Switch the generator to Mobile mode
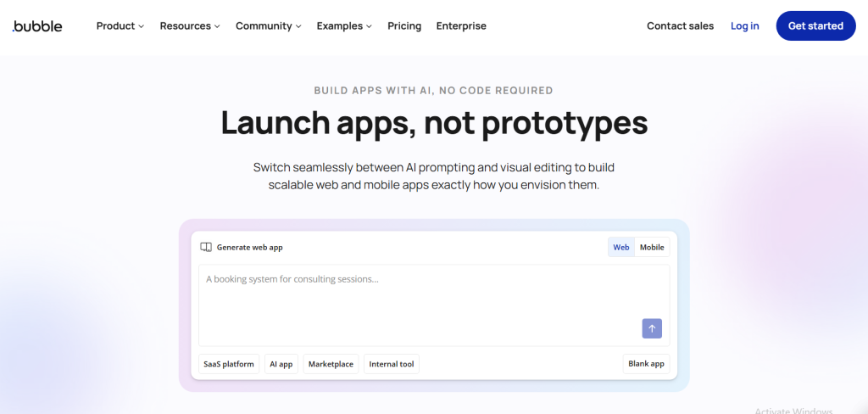The height and width of the screenshot is (414, 868). point(652,248)
